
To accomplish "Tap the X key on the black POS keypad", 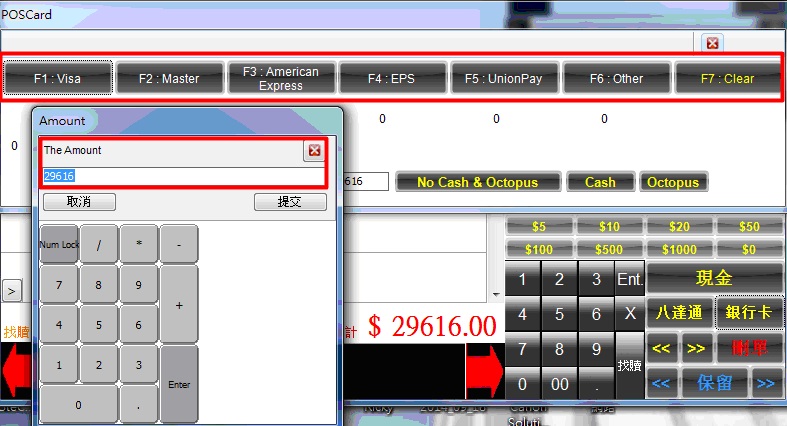I will (630, 314).
